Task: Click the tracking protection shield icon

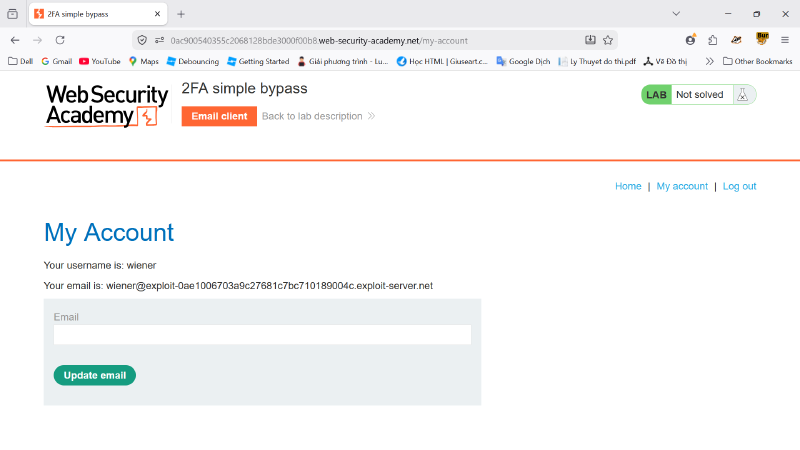Action: click(x=142, y=40)
